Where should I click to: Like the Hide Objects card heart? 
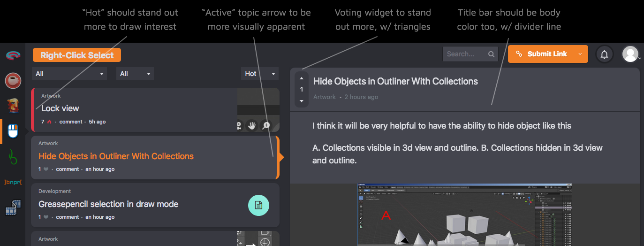tap(46, 169)
